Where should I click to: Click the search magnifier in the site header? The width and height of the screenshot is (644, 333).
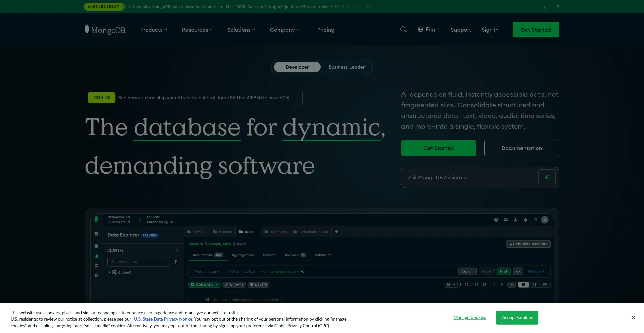coord(403,30)
